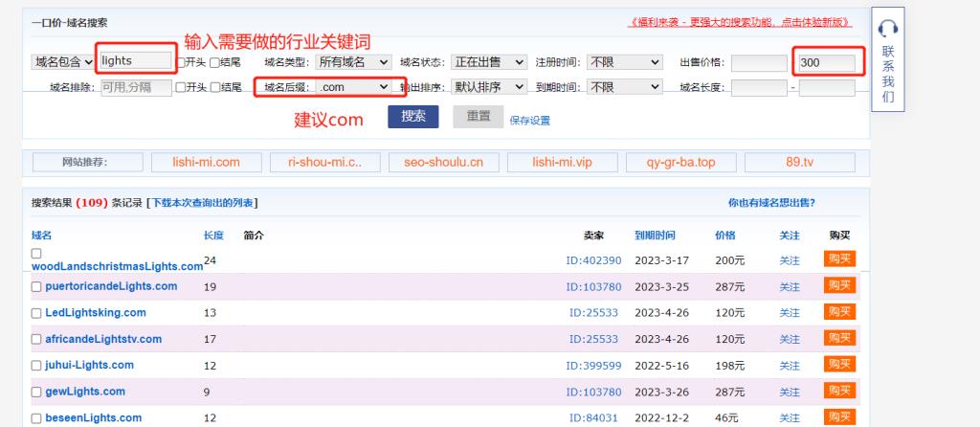Viewport: 980px width, 427px height.
Task: Click the 域名排除 input field
Action: pyautogui.click(x=136, y=87)
